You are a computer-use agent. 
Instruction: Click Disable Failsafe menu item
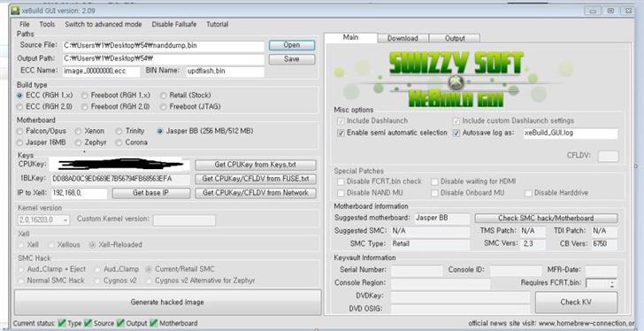(x=174, y=24)
